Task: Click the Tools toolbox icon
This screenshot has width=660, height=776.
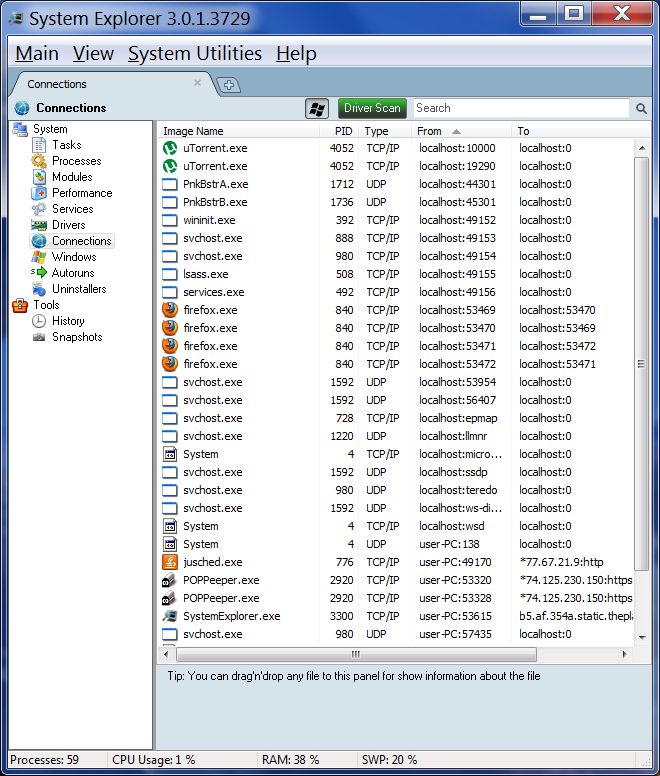Action: point(20,305)
